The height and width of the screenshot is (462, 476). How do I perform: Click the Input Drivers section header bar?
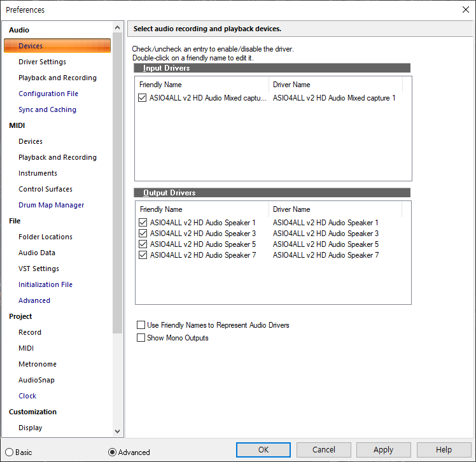(272, 68)
